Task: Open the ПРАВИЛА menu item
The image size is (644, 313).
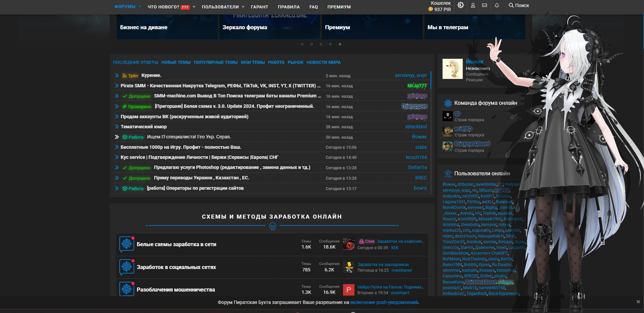Action: (x=289, y=7)
